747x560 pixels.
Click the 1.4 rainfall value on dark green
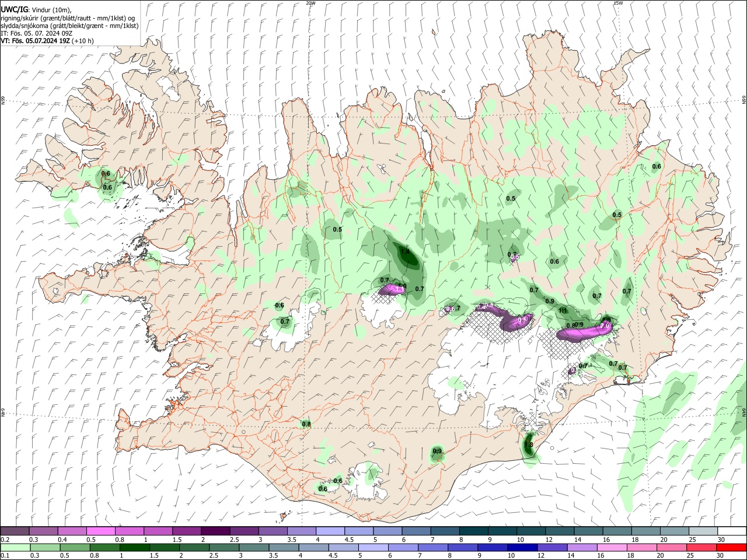coord(404,252)
